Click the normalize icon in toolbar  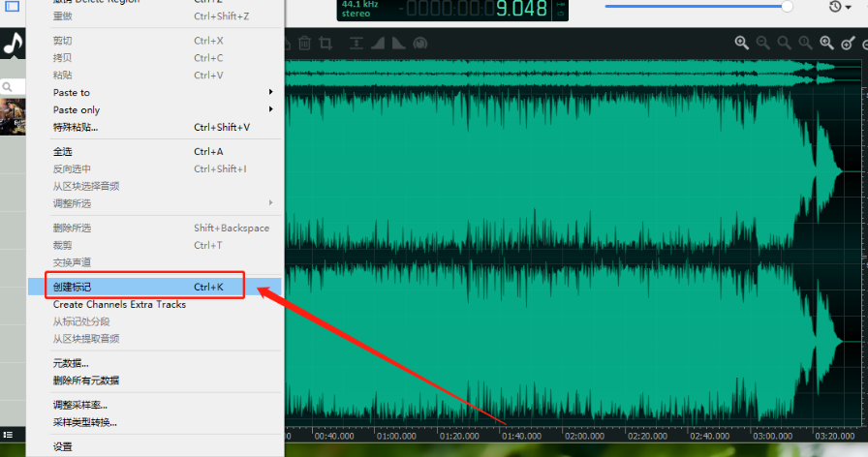[x=356, y=44]
